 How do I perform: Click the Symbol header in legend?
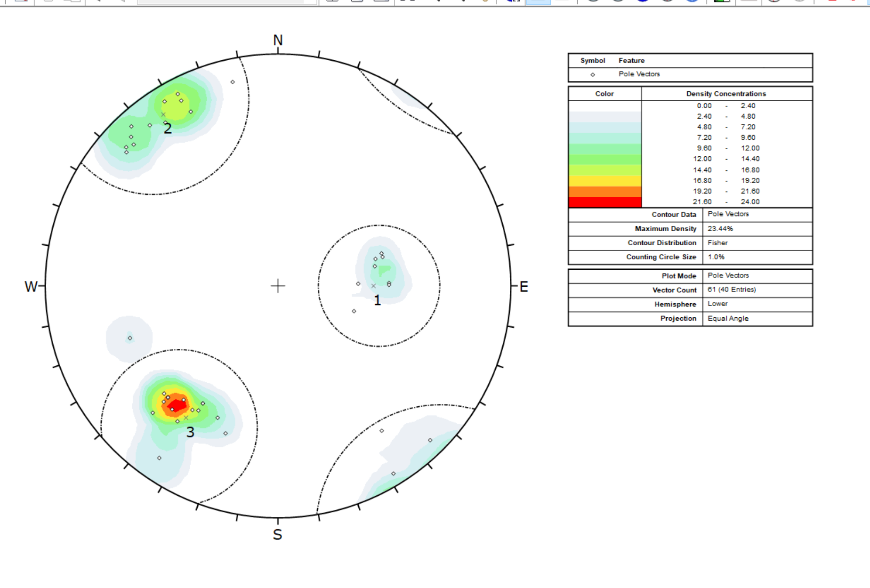[593, 61]
